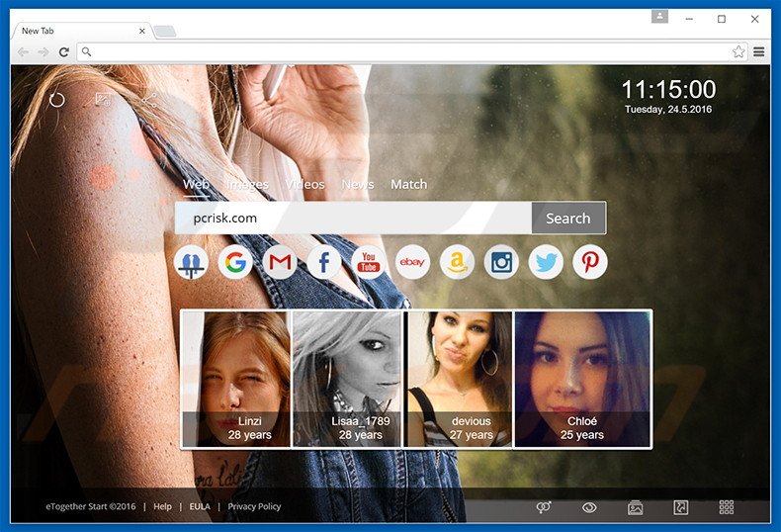The width and height of the screenshot is (781, 532).
Task: Open the Instagram shortcut icon
Action: [501, 262]
